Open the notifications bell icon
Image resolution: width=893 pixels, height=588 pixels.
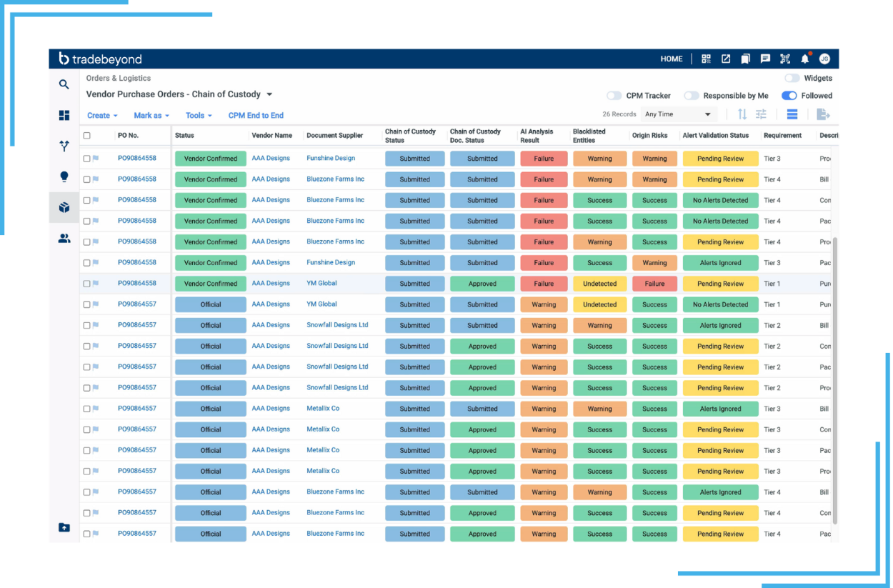pos(805,59)
